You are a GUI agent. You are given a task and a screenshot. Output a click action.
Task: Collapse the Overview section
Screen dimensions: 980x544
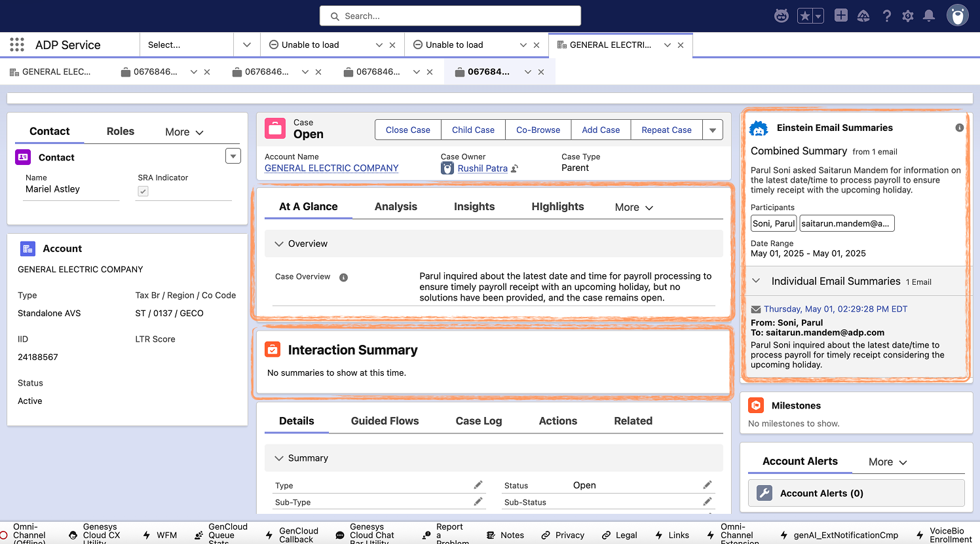(280, 243)
